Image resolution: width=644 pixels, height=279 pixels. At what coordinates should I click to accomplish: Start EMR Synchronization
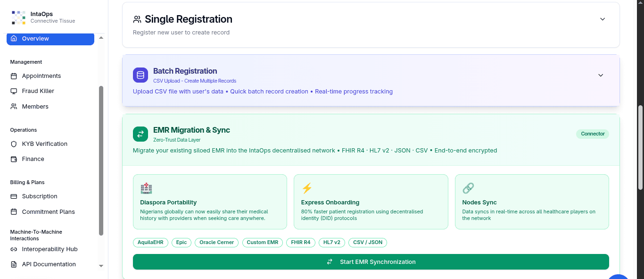click(x=371, y=262)
